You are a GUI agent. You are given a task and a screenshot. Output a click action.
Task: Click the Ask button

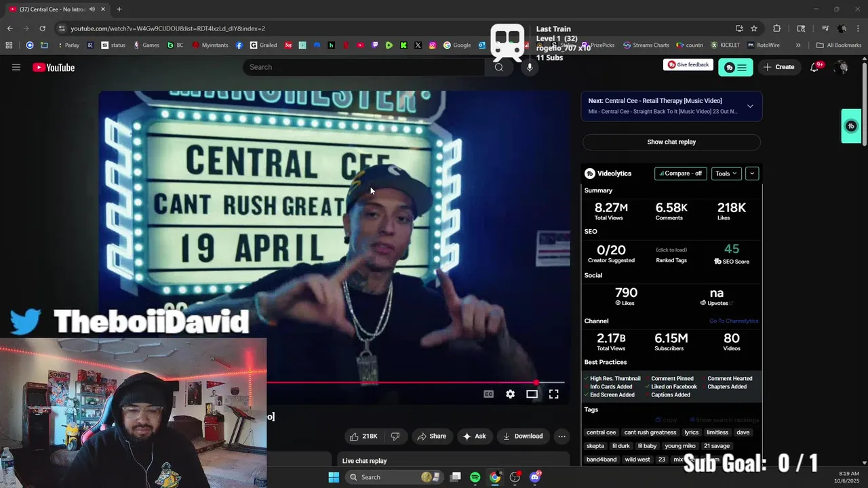click(474, 436)
